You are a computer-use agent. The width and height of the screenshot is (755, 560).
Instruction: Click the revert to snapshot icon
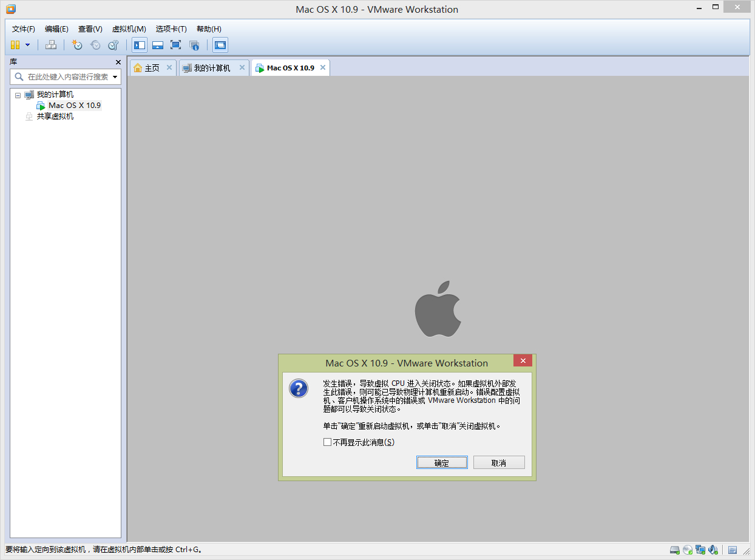click(95, 45)
